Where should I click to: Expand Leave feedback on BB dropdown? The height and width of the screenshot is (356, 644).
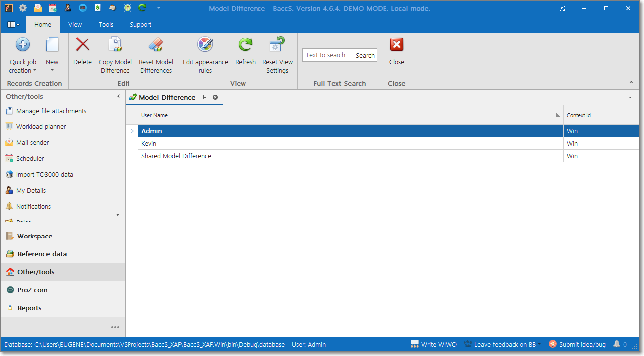point(539,345)
